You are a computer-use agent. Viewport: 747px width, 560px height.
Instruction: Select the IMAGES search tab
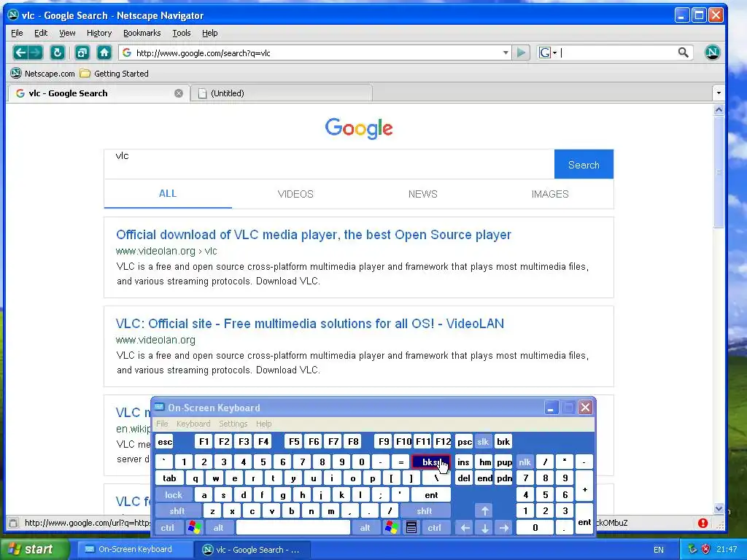(x=550, y=194)
